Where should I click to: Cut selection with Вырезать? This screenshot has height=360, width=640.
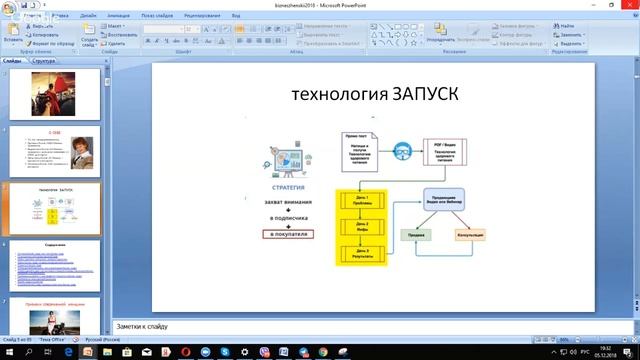(x=40, y=26)
